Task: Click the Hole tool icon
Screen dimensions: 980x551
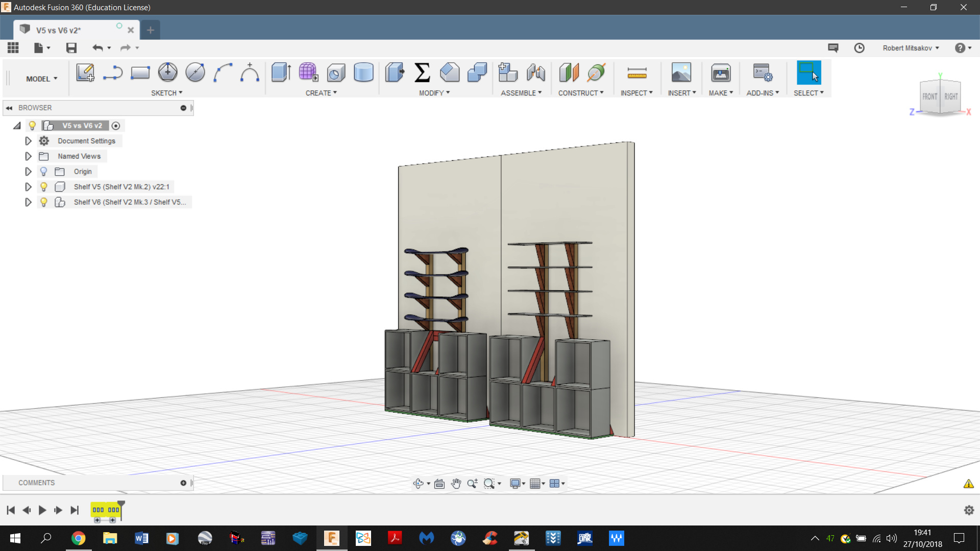Action: pos(336,72)
